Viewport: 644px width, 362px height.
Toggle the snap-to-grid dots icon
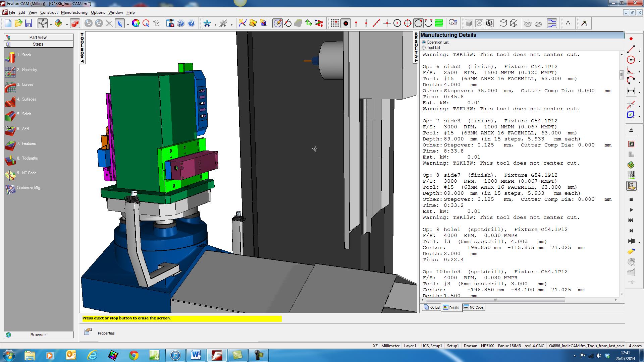pos(335,23)
